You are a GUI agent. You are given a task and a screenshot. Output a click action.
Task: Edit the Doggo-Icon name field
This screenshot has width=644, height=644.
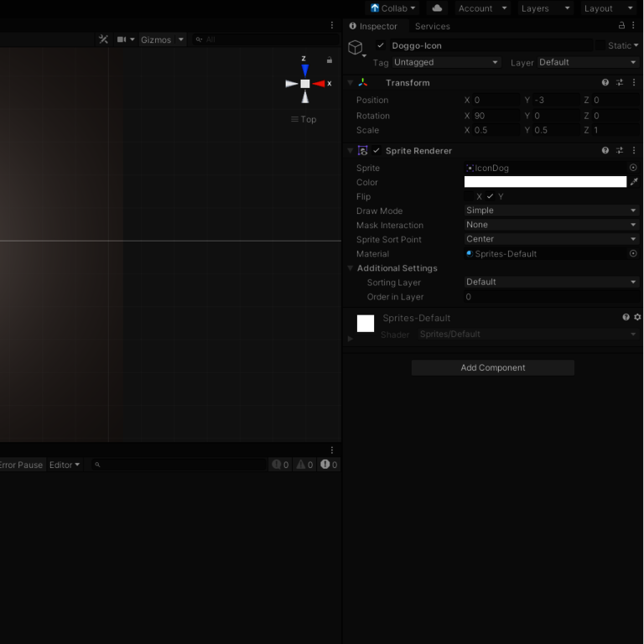(x=491, y=45)
